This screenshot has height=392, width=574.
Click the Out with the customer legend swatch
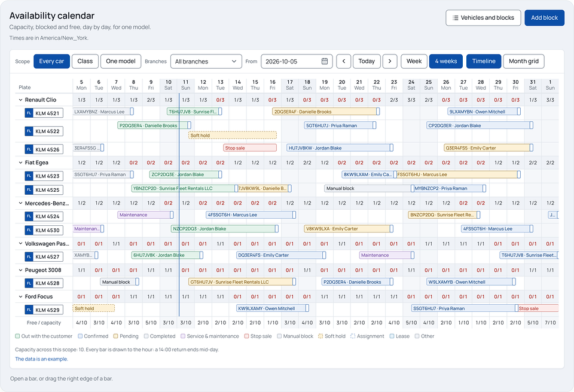17,336
